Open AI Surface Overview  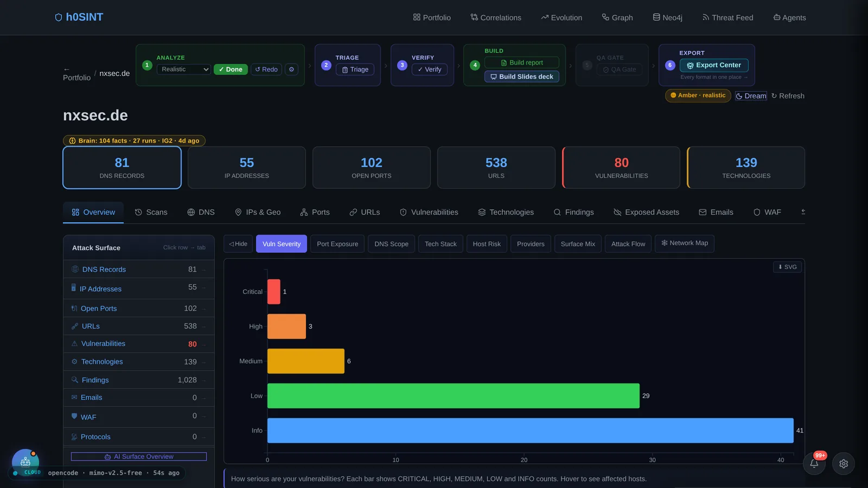pyautogui.click(x=139, y=457)
